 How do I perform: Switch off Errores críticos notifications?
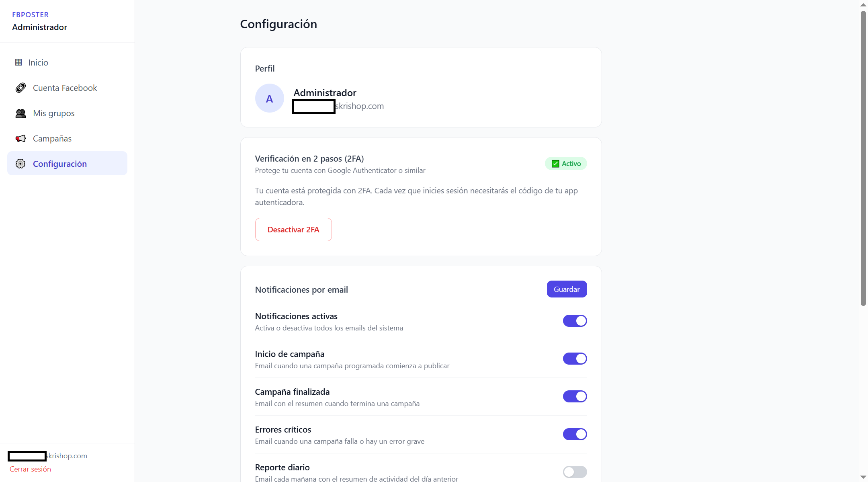point(575,434)
